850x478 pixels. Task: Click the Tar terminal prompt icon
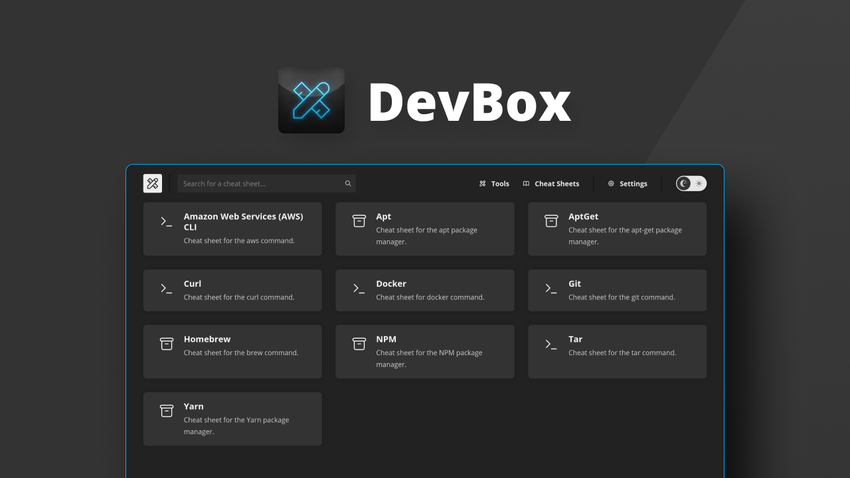(551, 344)
